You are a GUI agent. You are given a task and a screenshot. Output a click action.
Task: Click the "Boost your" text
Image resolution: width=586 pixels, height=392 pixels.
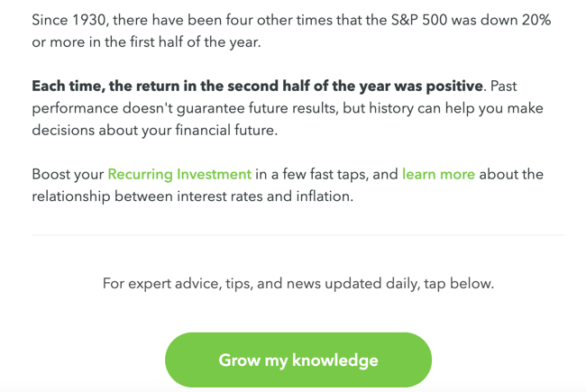tap(68, 174)
